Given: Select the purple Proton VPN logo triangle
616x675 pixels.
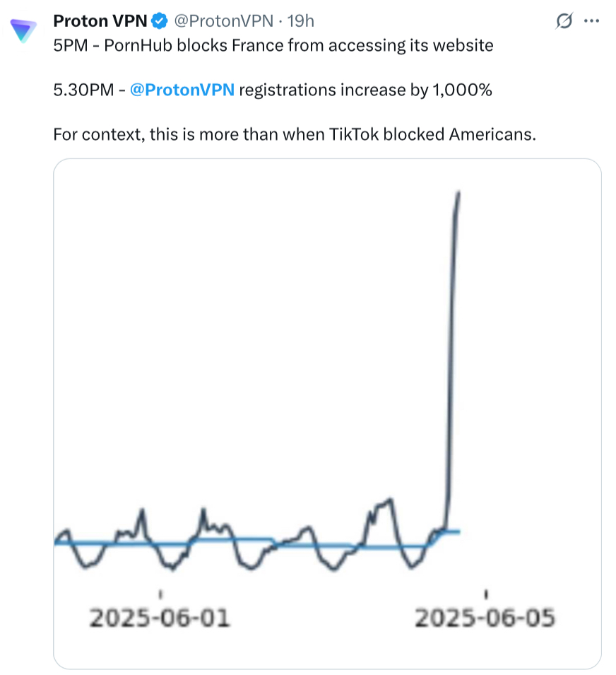Looking at the screenshot, I should tap(22, 28).
